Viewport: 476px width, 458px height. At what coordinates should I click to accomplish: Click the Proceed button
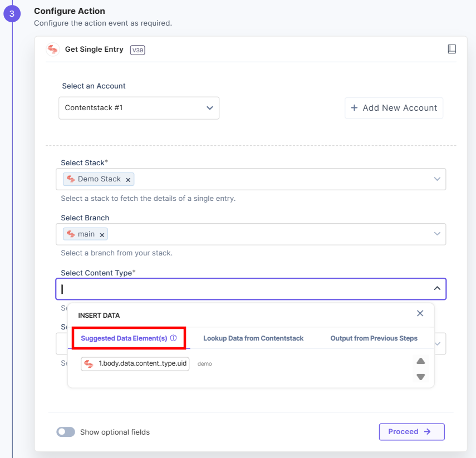[412, 432]
